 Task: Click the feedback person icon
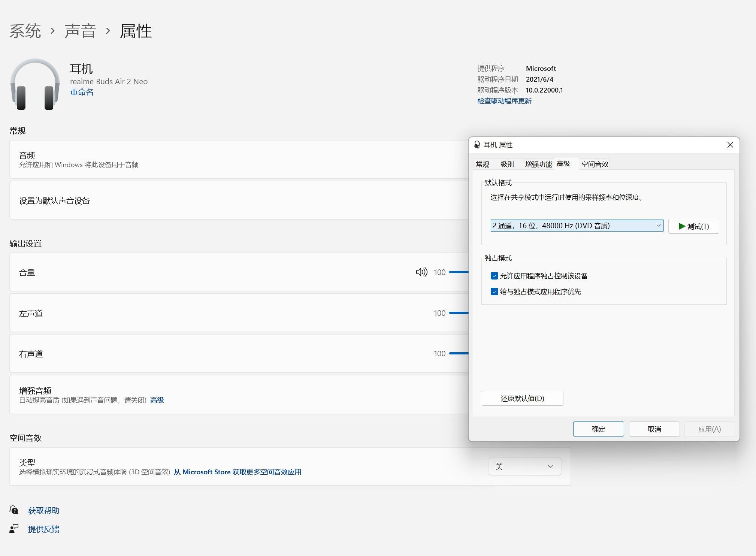[14, 529]
